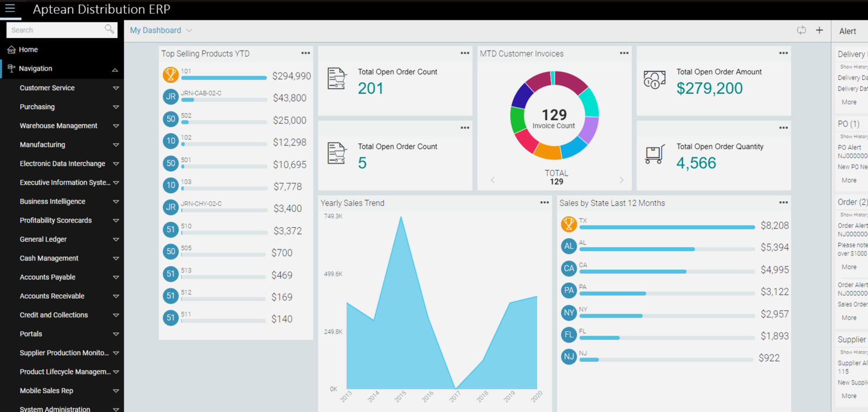Open Home in sidebar
Screen dimensions: 868x412
(x=28, y=50)
